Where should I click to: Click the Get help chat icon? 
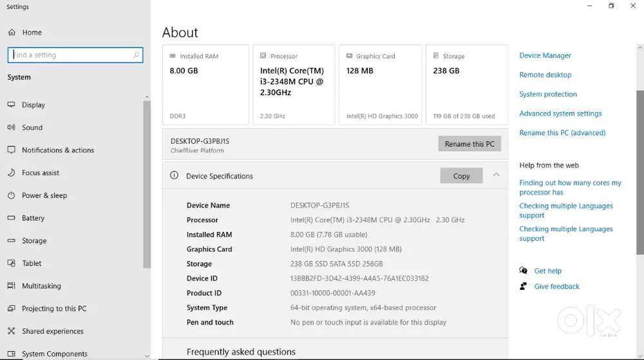point(523,270)
